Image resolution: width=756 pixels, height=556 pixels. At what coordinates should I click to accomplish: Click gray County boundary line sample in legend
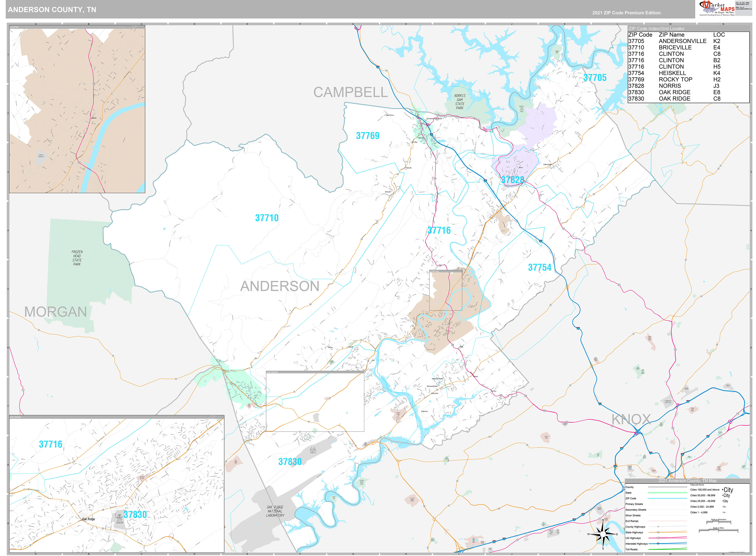[x=668, y=487]
